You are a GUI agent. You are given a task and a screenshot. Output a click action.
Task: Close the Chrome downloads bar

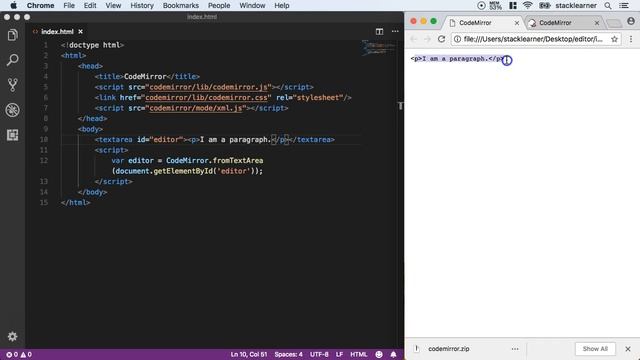(628, 349)
